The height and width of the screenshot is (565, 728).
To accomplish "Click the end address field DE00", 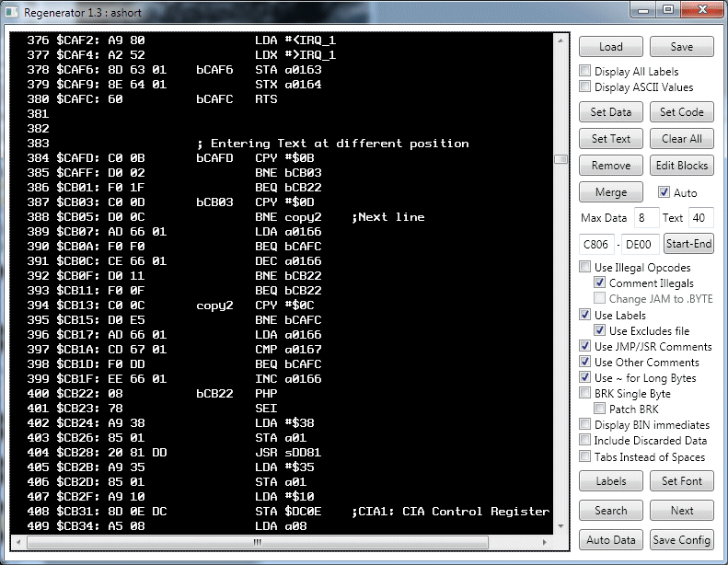I will point(640,244).
